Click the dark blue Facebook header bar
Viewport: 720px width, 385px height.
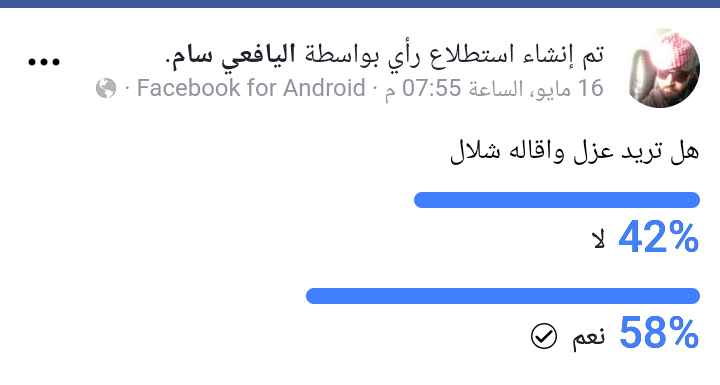pos(360,4)
